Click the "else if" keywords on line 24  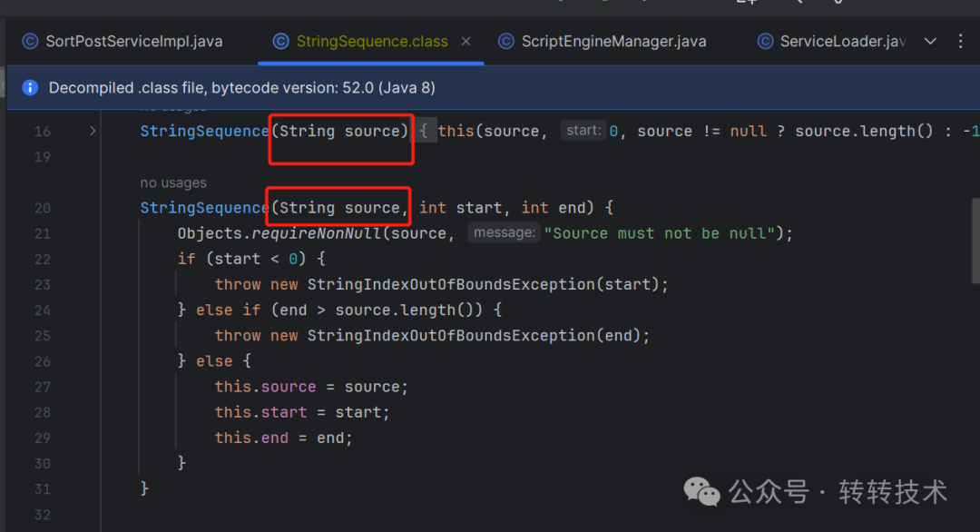(x=228, y=310)
